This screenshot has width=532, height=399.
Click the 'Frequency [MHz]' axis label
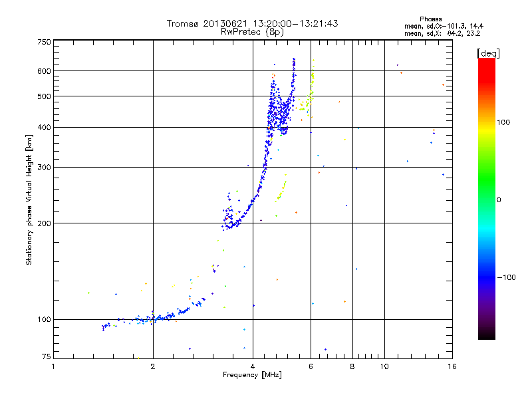[x=252, y=375]
